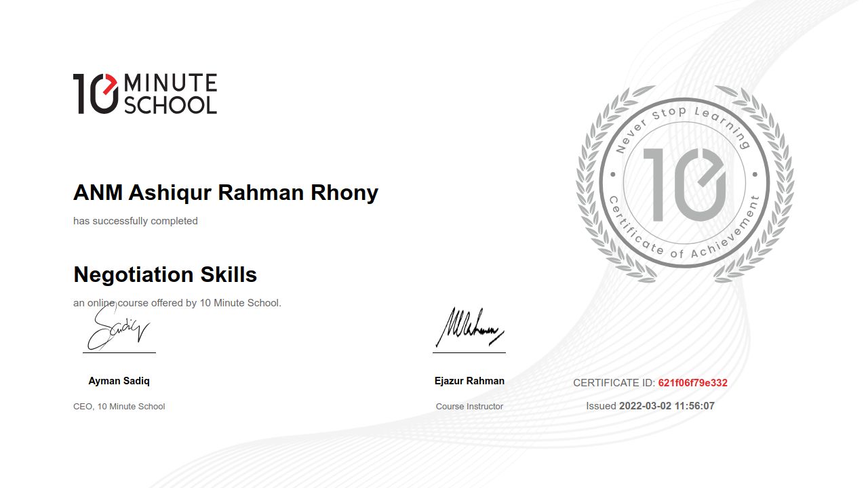Click the 10 Minute School logo
Screen dimensions: 868x488
145,94
